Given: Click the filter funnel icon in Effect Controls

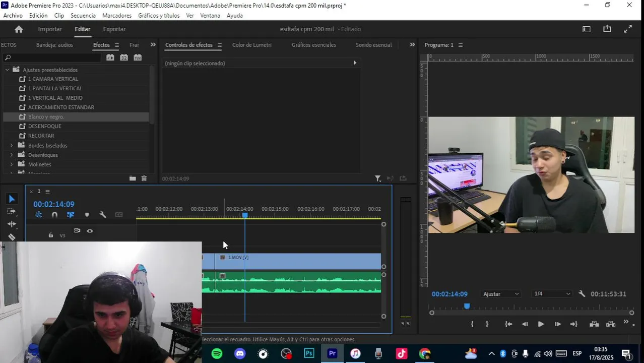Looking at the screenshot, I should pos(377,178).
